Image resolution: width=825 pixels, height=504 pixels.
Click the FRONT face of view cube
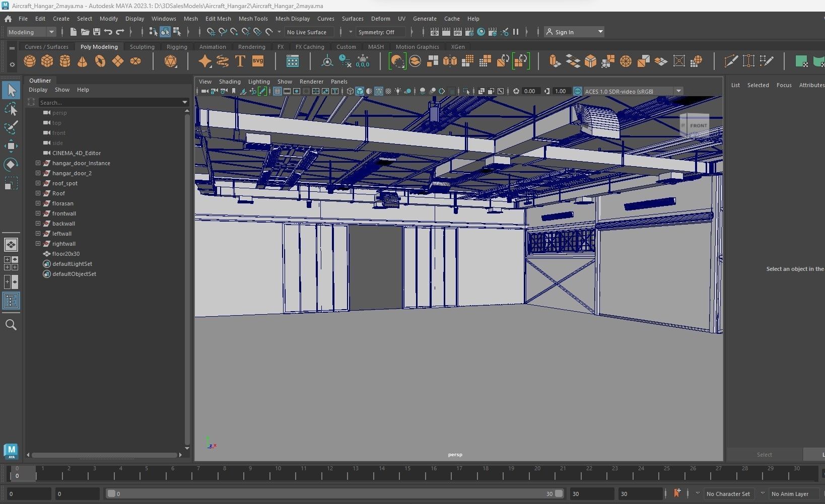point(698,125)
